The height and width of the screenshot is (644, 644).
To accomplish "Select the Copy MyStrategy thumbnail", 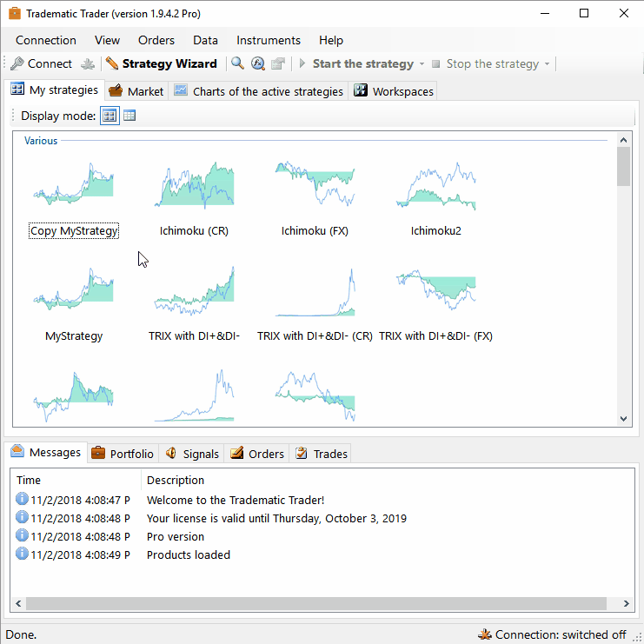I will pyautogui.click(x=74, y=184).
